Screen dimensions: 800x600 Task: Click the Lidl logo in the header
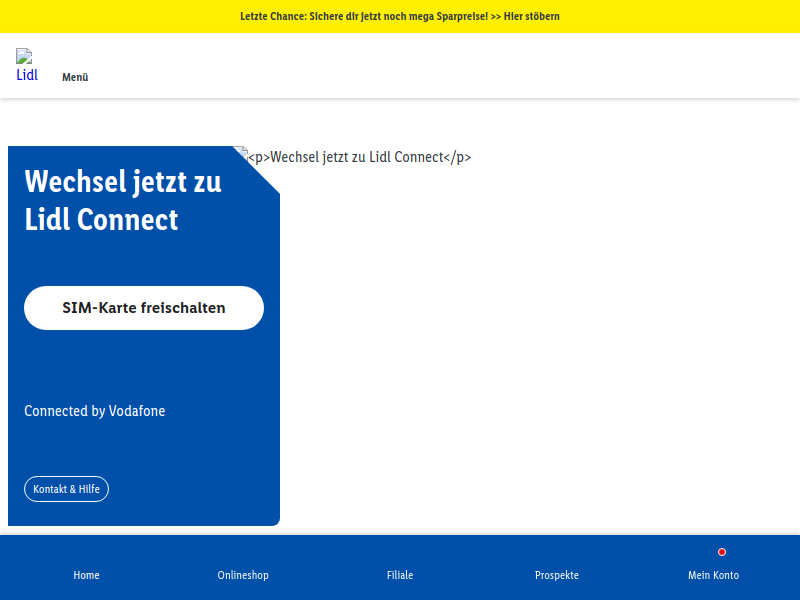point(27,65)
